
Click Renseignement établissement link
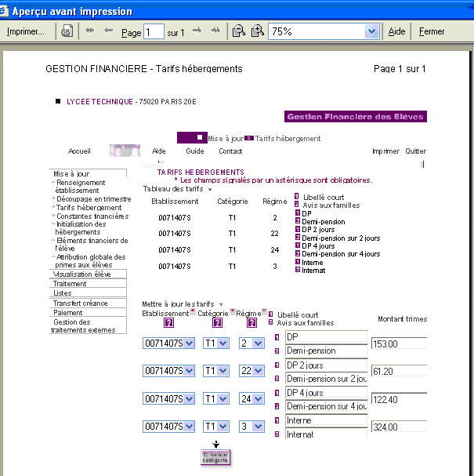pyautogui.click(x=80, y=187)
